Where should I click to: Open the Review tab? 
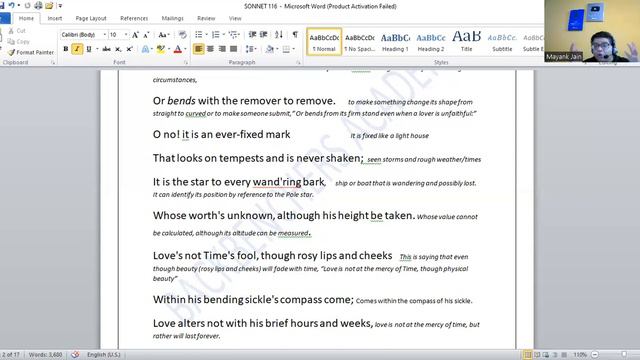(206, 18)
